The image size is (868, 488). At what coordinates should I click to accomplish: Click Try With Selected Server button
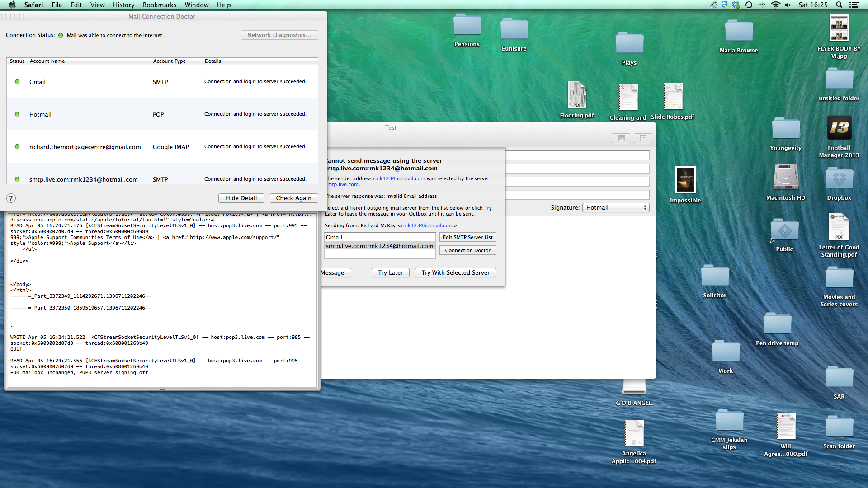coord(455,272)
